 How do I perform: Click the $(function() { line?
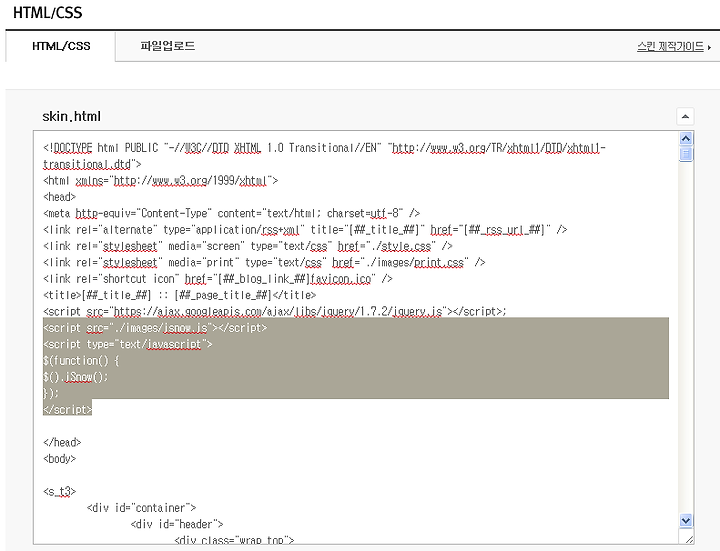point(81,360)
